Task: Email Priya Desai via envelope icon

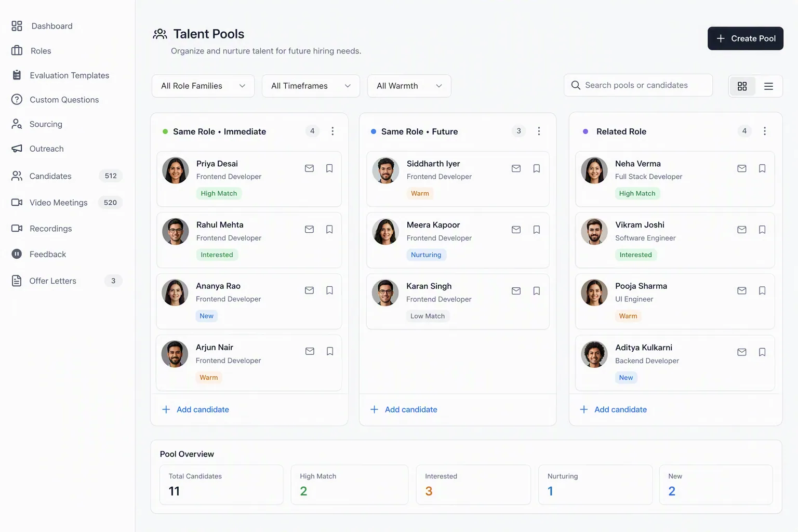Action: [309, 168]
